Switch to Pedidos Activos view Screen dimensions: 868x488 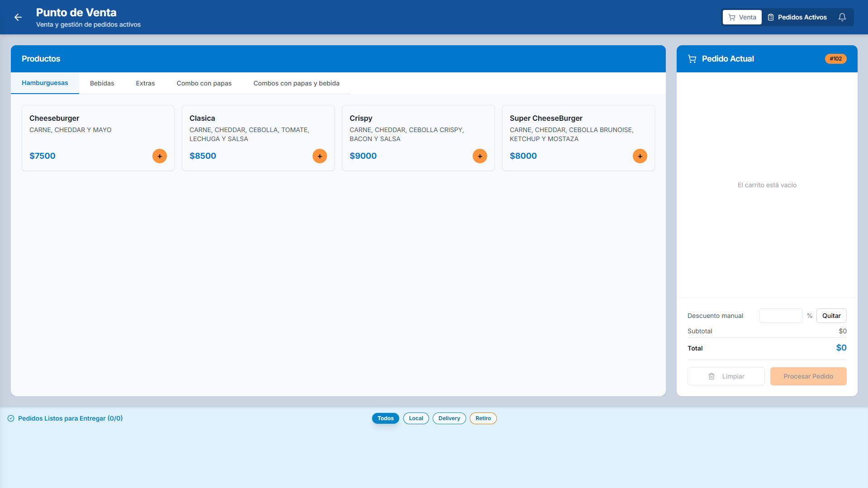[x=797, y=17]
